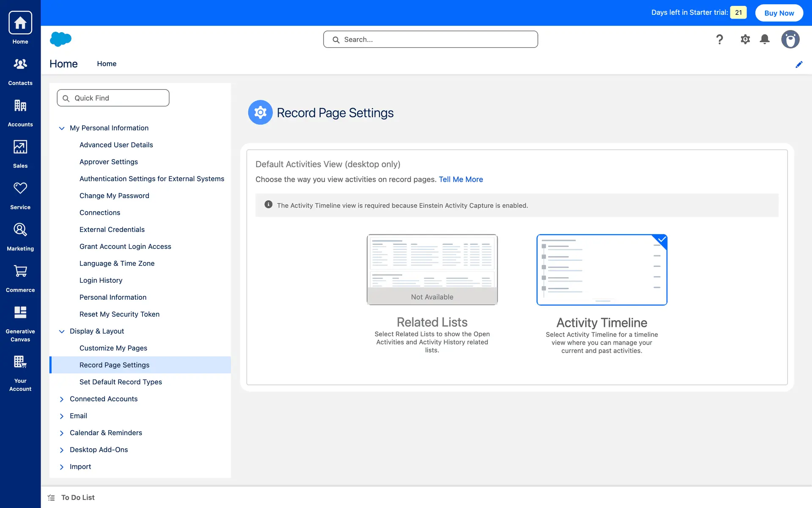Select the Related Lists view option
Screen dimensions: 812x508
point(432,270)
